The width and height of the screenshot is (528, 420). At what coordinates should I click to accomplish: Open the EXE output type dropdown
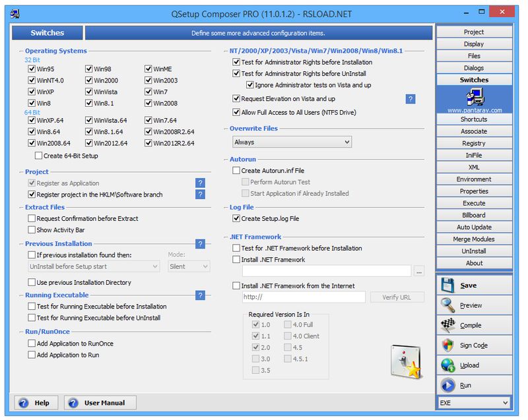point(474,403)
